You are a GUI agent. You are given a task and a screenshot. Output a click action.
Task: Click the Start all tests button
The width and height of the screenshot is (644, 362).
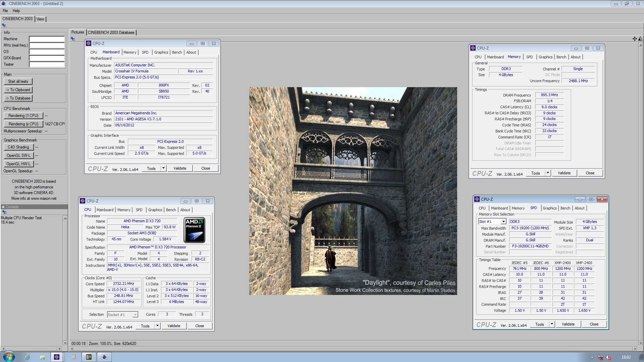click(18, 81)
